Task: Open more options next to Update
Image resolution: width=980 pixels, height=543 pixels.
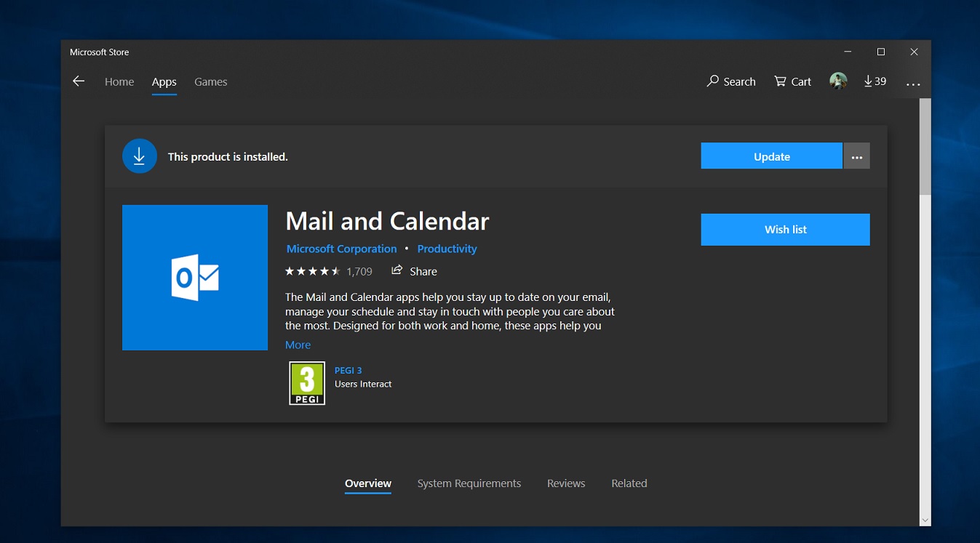Action: click(856, 156)
